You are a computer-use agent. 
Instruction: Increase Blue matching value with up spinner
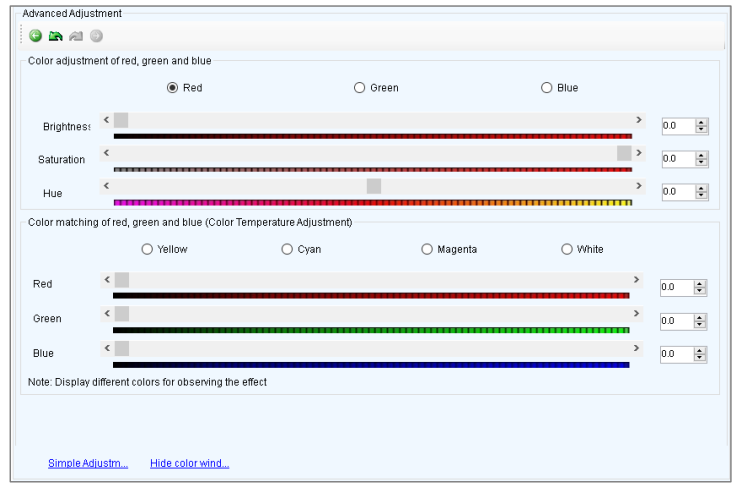point(700,351)
